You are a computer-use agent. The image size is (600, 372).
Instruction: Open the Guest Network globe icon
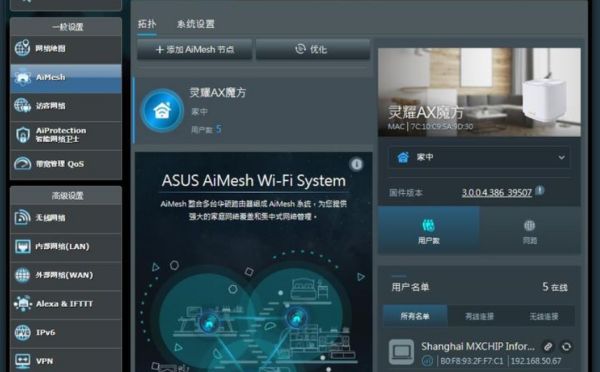pos(22,106)
